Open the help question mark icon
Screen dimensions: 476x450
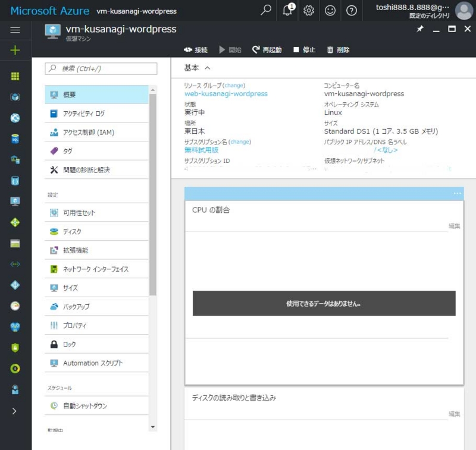pos(352,11)
